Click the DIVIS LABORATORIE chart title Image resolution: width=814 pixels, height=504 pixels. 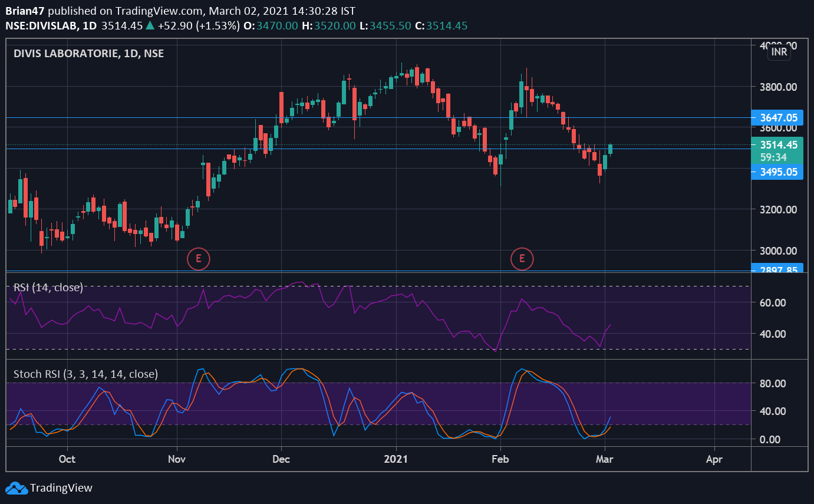point(88,53)
